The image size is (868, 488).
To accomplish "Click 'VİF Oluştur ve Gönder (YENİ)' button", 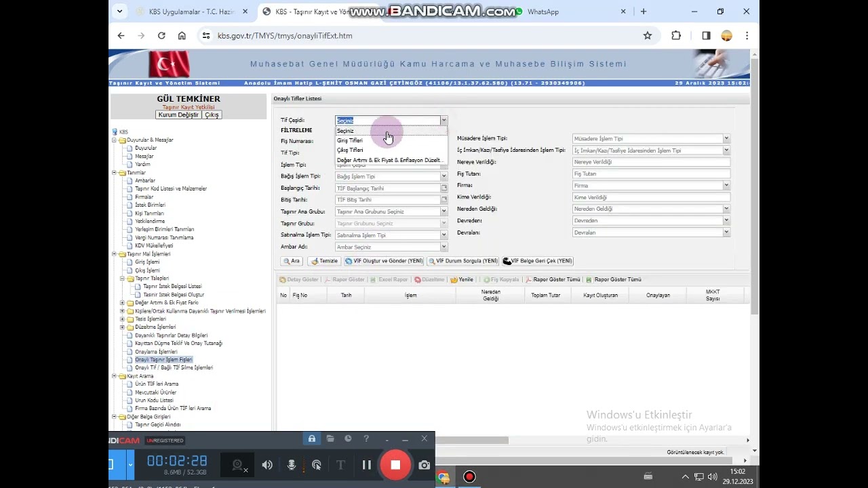I will [384, 261].
